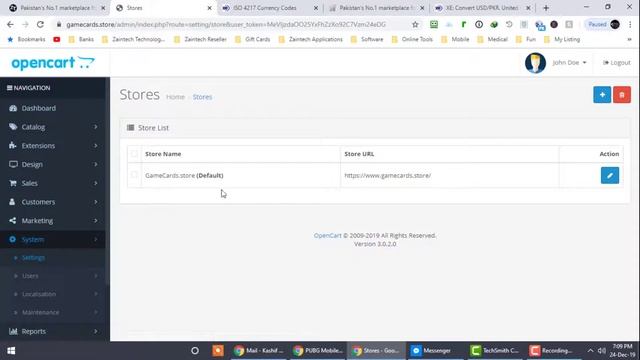
Task: Click the store URL gamecards.store text
Action: pyautogui.click(x=387, y=176)
